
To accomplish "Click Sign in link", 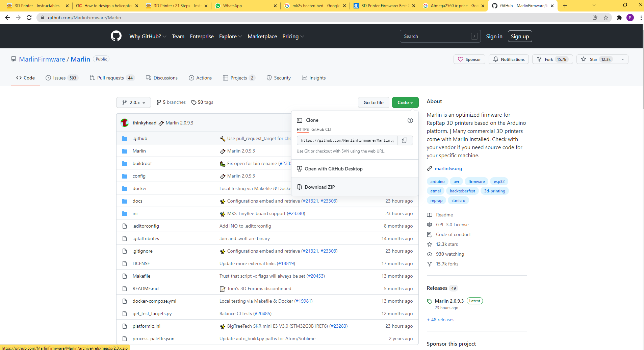I will [x=494, y=36].
